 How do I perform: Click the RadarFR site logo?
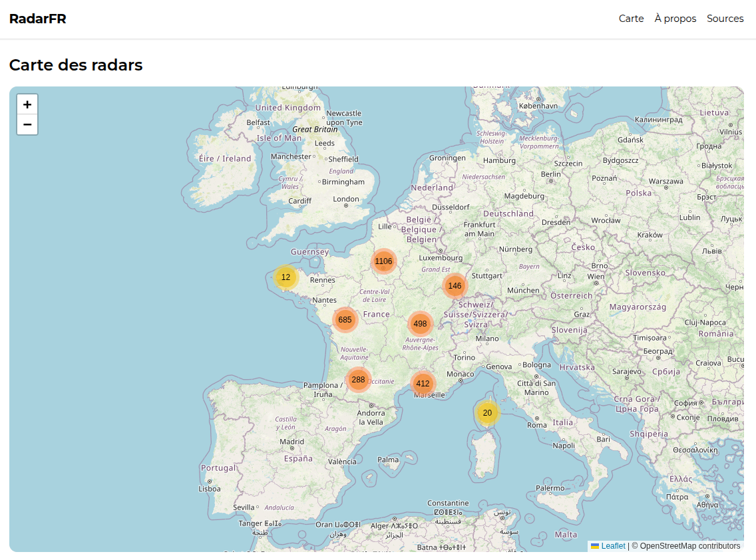38,19
